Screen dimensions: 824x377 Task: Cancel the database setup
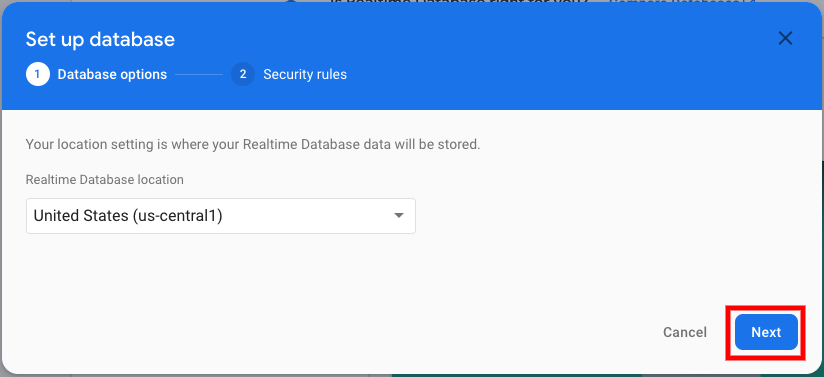[685, 332]
